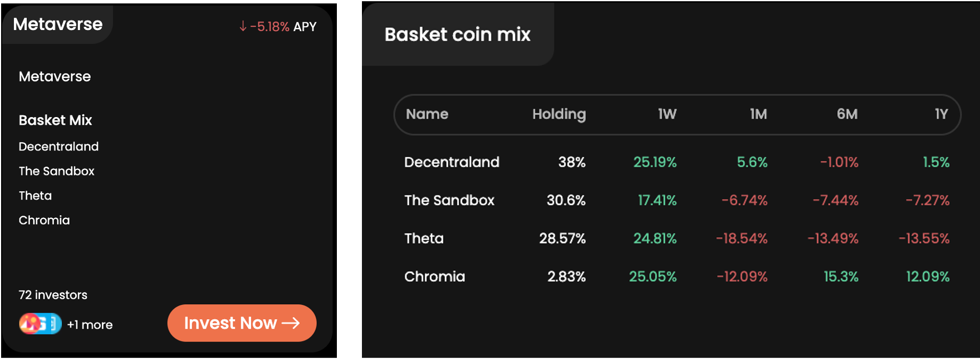
Task: Open the '+1 more' investors link
Action: pyautogui.click(x=90, y=325)
